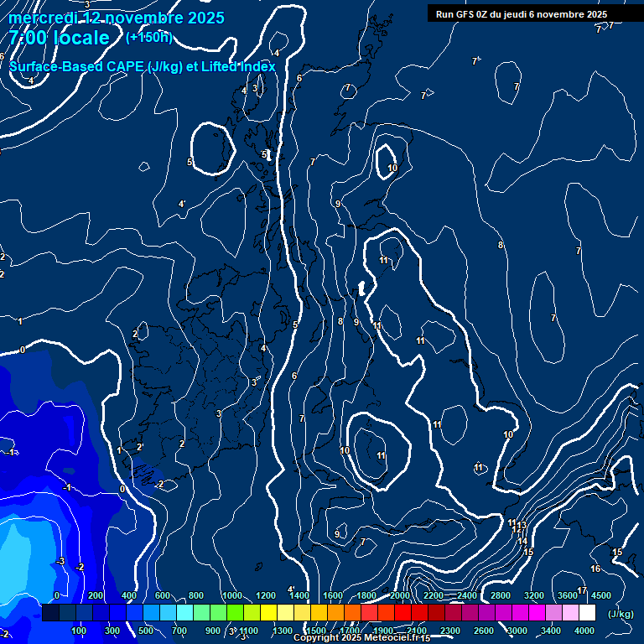Click the 'mercredi 12 novembre 2025' date title
Viewport: 644px width, 644px height.
pyautogui.click(x=117, y=18)
